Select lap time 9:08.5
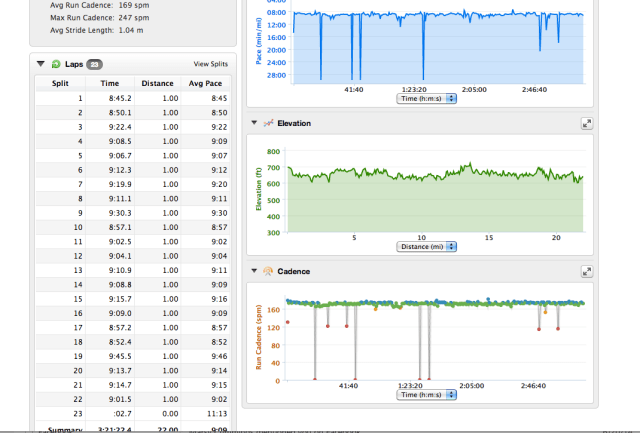This screenshot has width=640, height=433. click(x=120, y=141)
